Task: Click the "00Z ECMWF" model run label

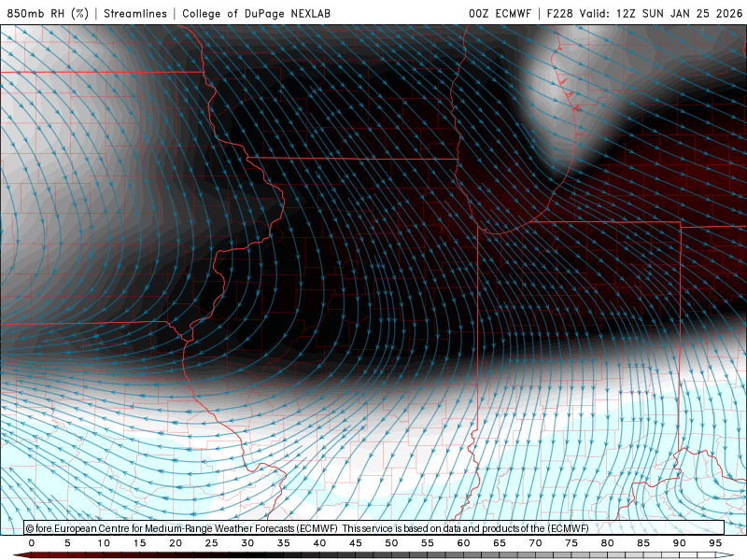Action: point(500,13)
